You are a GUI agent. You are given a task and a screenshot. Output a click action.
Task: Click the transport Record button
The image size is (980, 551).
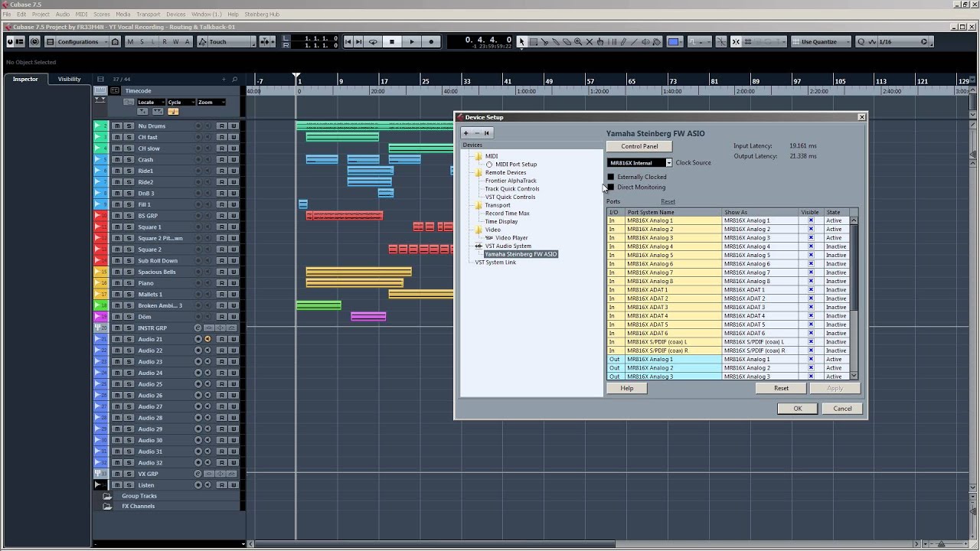pyautogui.click(x=431, y=41)
